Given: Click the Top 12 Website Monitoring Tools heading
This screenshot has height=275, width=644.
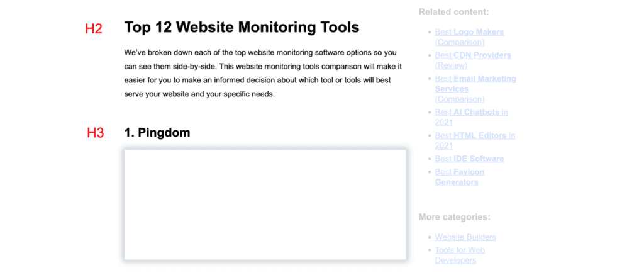Looking at the screenshot, I should point(241,28).
